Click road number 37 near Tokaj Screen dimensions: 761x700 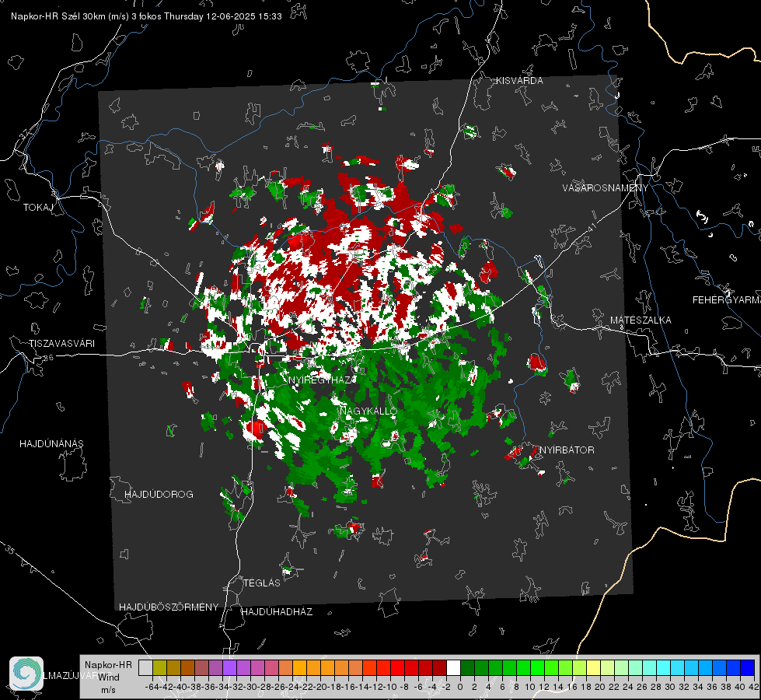24,134
